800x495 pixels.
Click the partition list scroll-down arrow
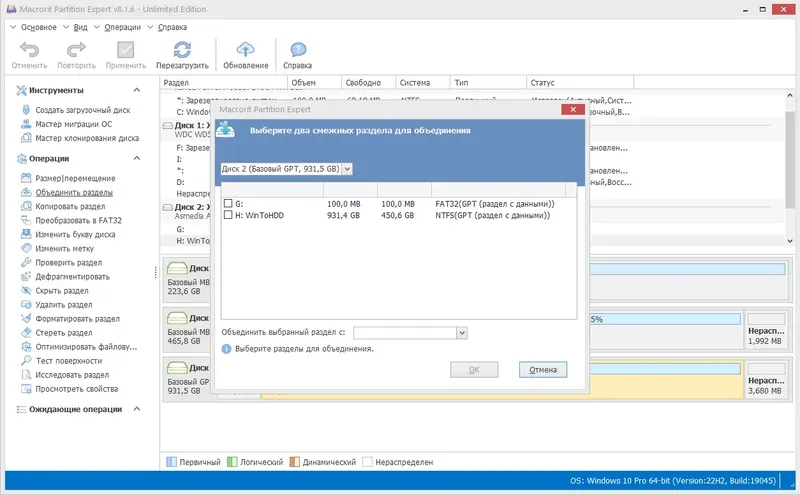[x=790, y=241]
